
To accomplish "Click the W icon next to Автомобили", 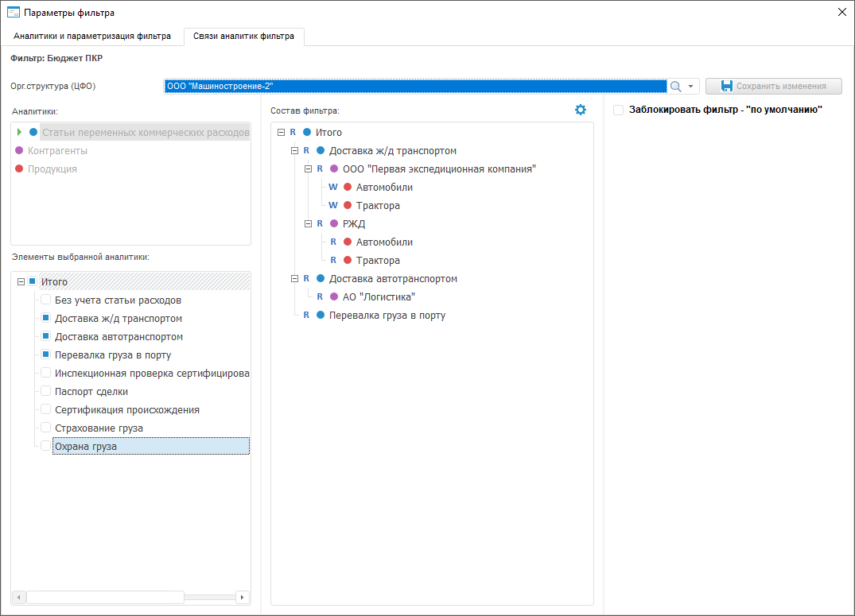I will [333, 188].
